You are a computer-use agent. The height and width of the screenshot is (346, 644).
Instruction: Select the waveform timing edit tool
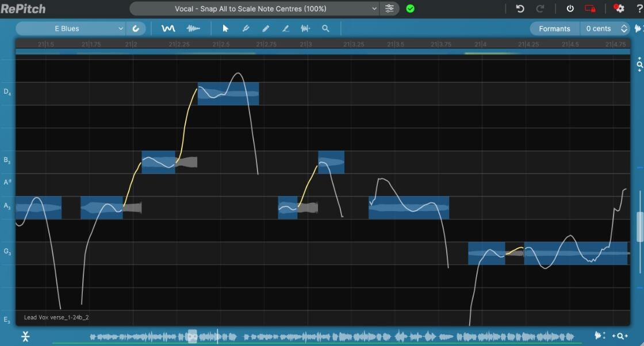pyautogui.click(x=305, y=28)
